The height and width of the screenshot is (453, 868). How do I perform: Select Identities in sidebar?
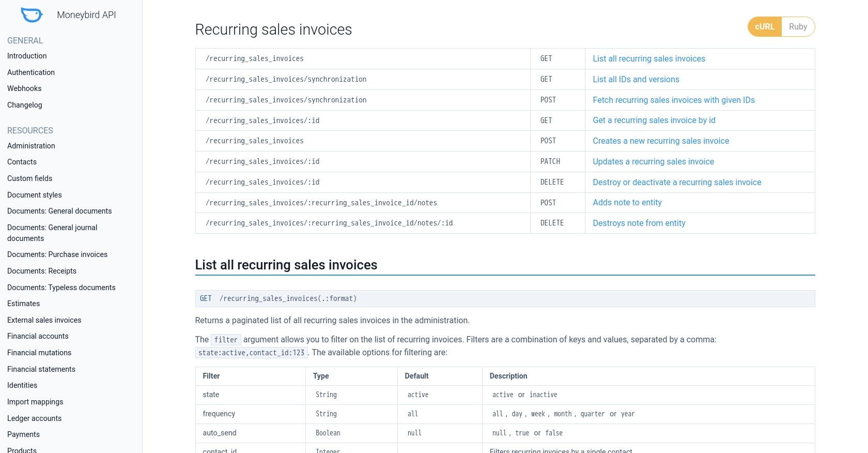coord(22,385)
